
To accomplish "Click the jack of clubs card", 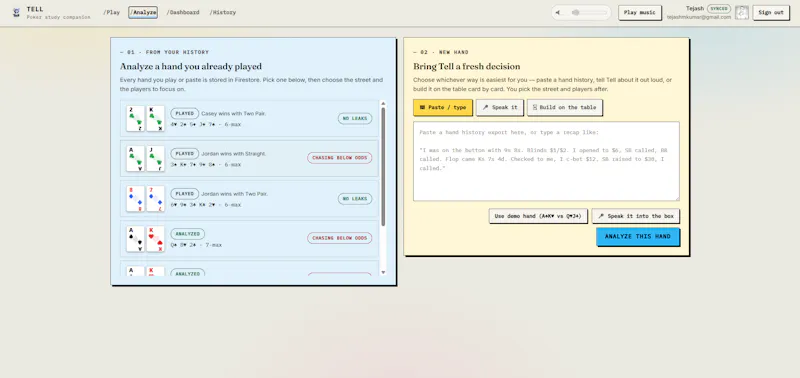I will (156, 159).
